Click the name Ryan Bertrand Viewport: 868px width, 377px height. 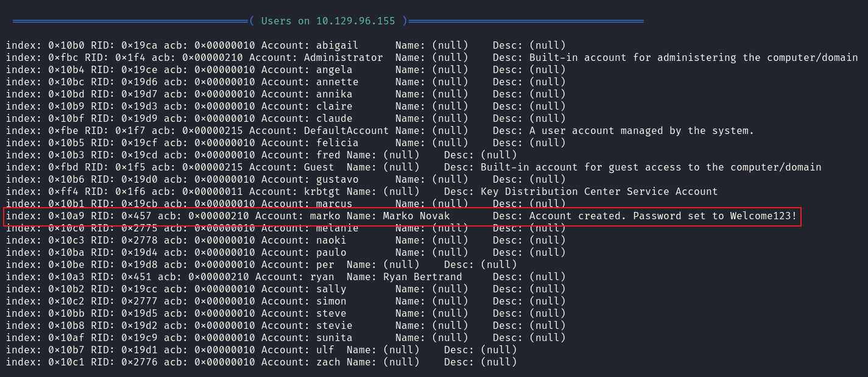pos(423,277)
